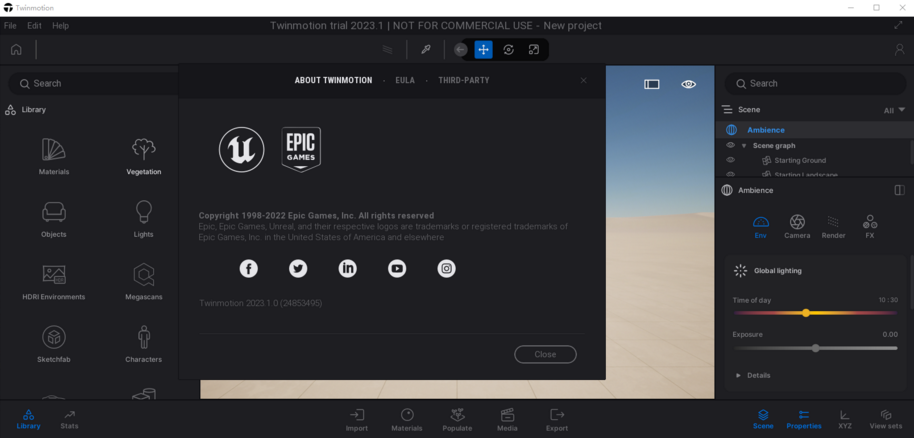The width and height of the screenshot is (914, 439).
Task: Collapse the Scene graph tree
Action: [x=744, y=146]
